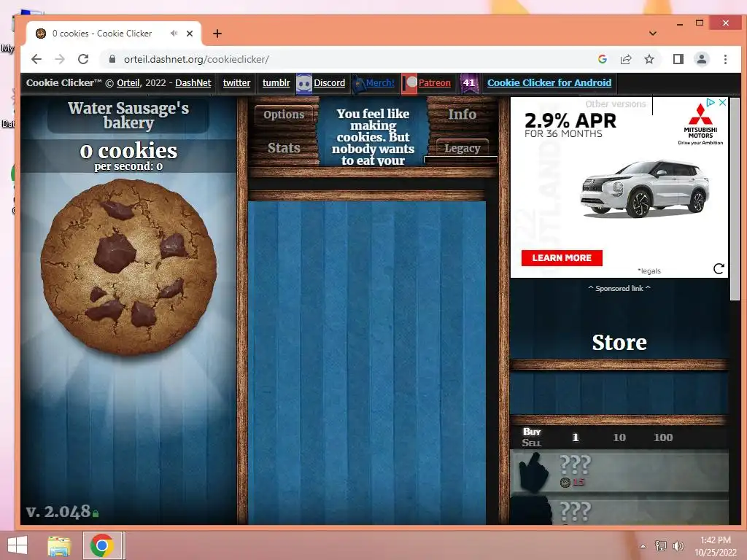
Task: Click the Mitsubishi Motors logo
Action: point(700,124)
